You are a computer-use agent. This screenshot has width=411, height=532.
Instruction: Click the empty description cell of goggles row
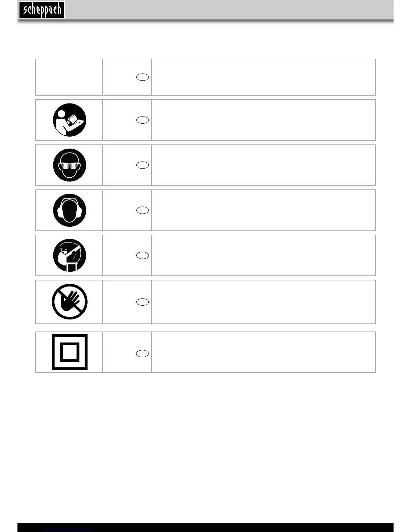(x=263, y=165)
